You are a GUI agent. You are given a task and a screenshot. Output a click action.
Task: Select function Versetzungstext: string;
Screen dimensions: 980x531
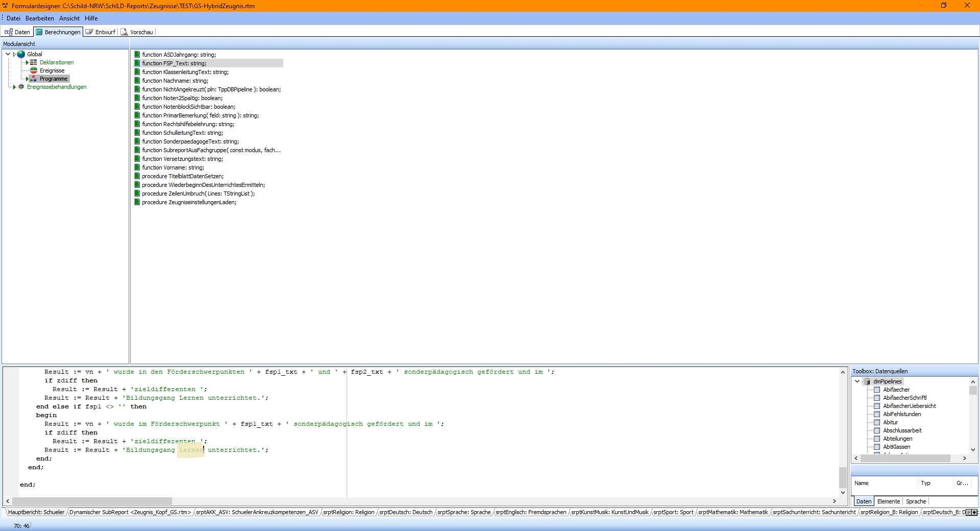pos(183,159)
